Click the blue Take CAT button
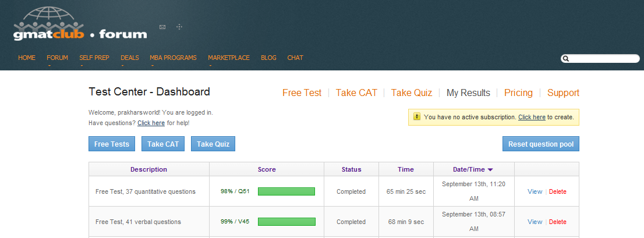The height and width of the screenshot is (238, 644). 163,144
